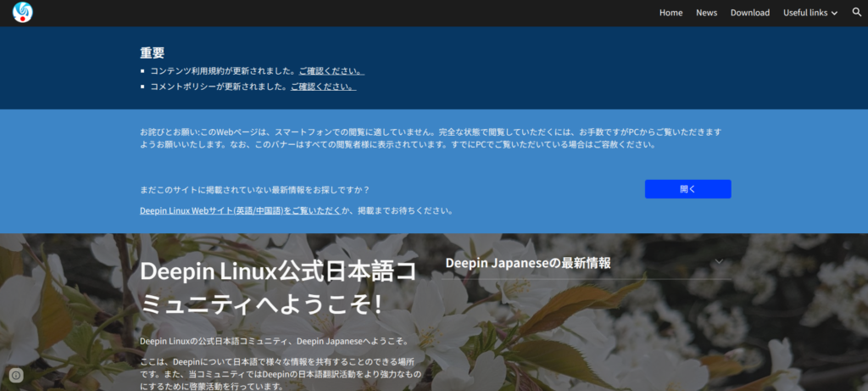Click the まだこのサイトに掲載されていない question text
The height and width of the screenshot is (391, 868).
coord(254,189)
